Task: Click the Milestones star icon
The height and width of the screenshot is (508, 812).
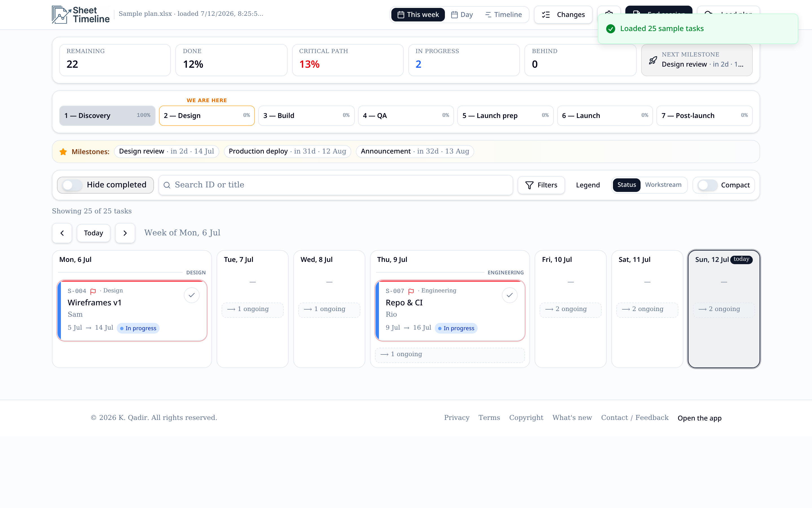Action: (x=63, y=152)
